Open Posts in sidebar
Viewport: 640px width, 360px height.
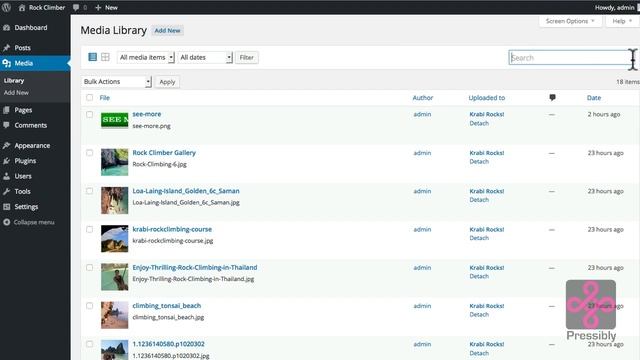[x=22, y=48]
